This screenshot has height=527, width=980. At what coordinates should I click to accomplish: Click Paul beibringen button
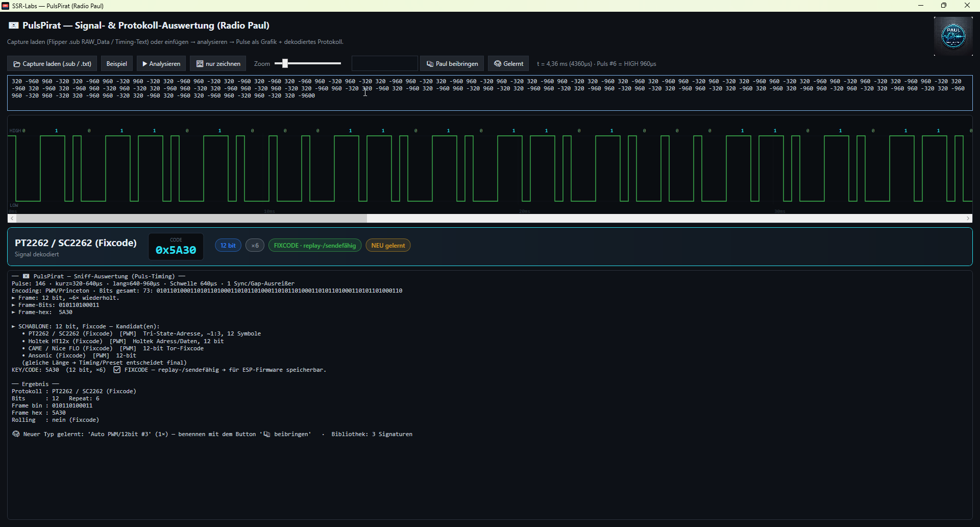[452, 64]
